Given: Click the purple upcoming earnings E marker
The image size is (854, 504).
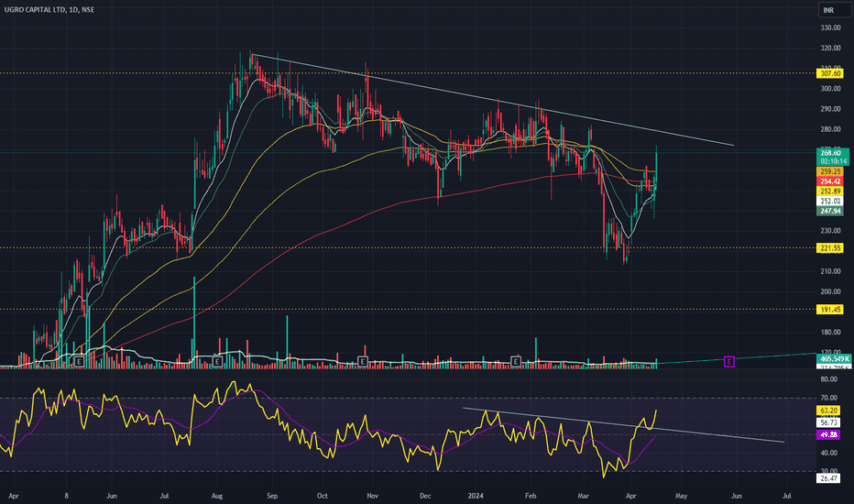Looking at the screenshot, I should 729,361.
